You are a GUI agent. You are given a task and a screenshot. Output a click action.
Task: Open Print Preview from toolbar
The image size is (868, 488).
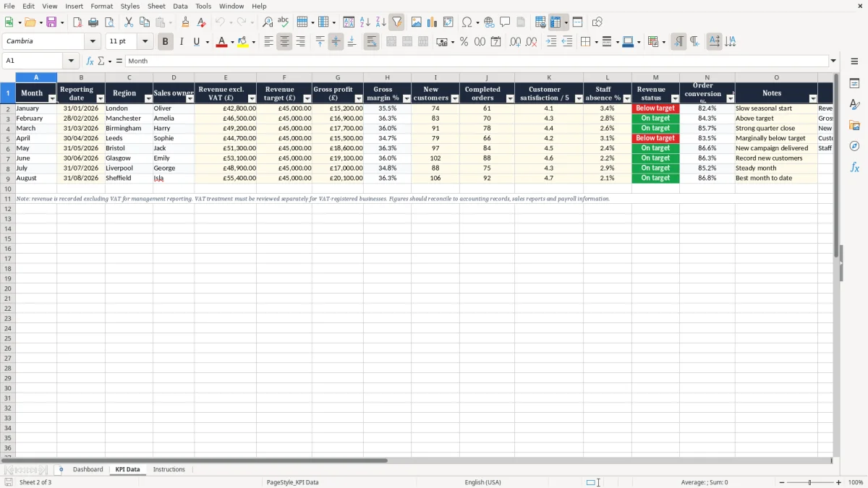click(109, 22)
